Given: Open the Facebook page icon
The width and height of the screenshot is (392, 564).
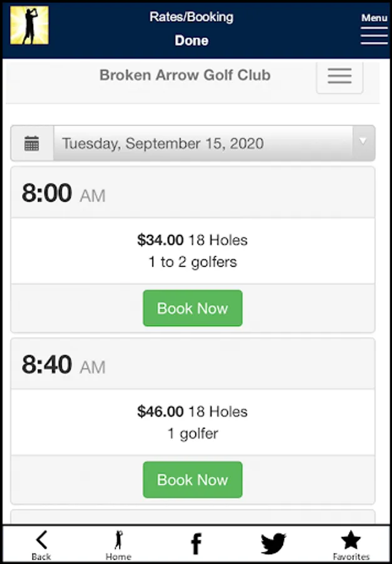Looking at the screenshot, I should [196, 544].
